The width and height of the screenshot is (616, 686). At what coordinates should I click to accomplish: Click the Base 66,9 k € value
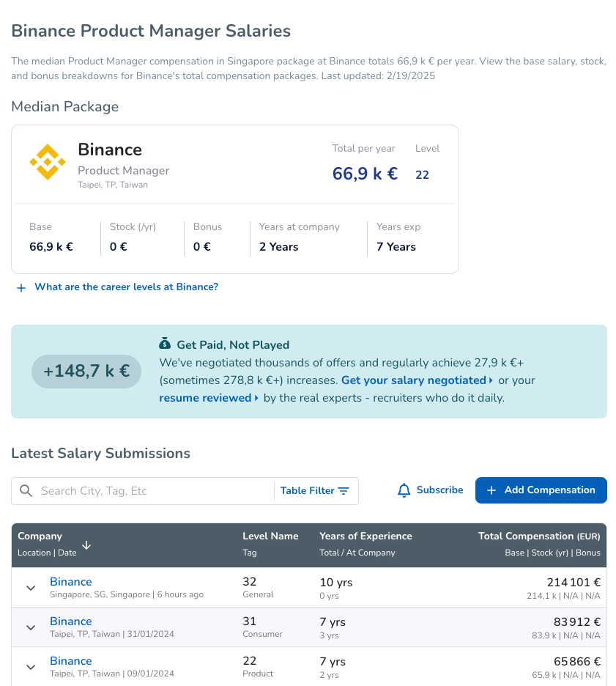[51, 247]
